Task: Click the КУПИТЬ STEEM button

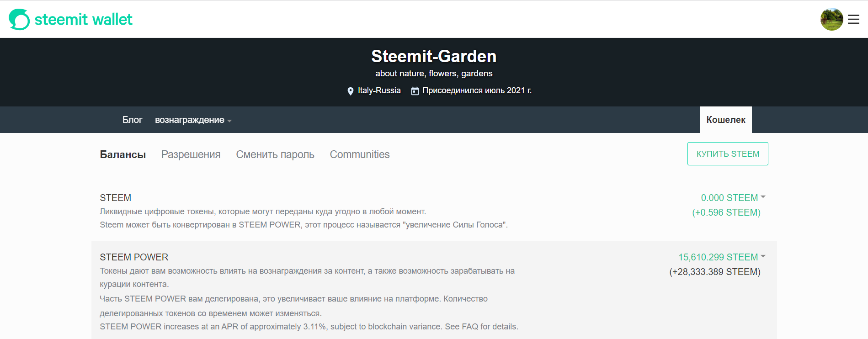Action: tap(728, 154)
